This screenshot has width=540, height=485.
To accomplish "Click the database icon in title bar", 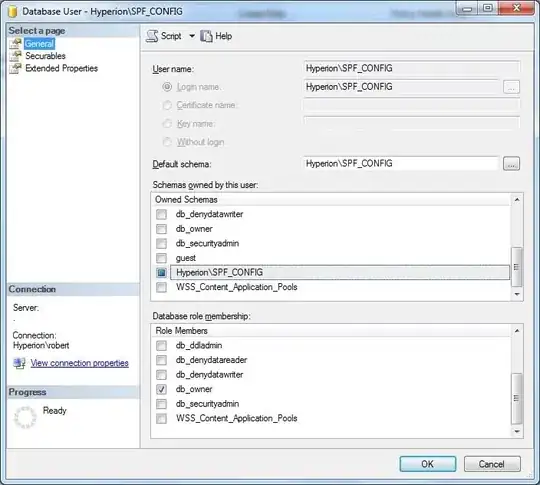I will click(13, 11).
